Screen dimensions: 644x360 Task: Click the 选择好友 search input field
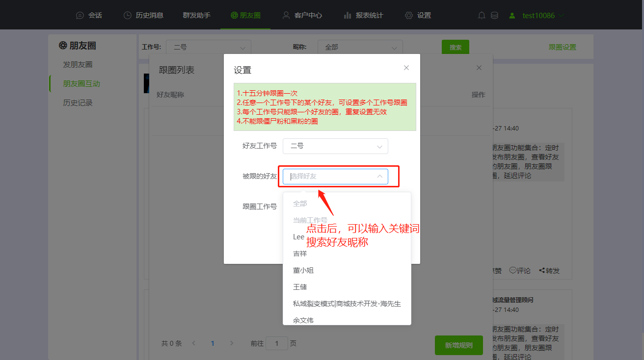tap(335, 177)
